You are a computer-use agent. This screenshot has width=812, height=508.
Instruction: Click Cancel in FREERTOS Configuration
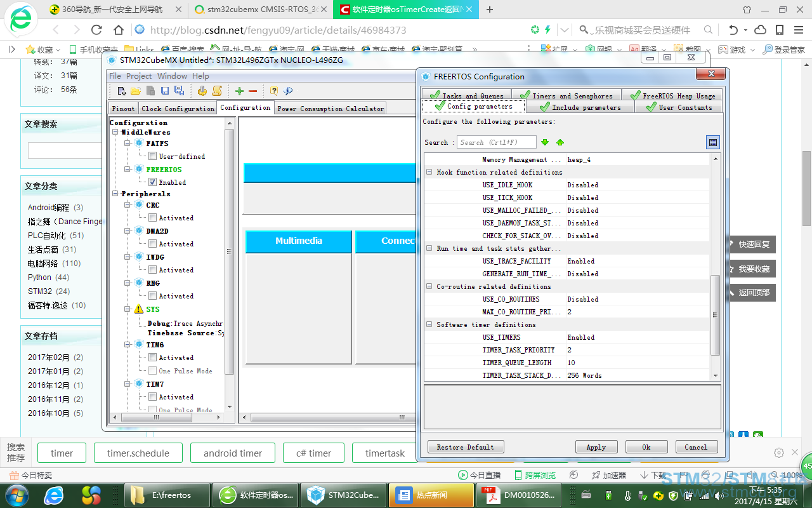tap(696, 447)
